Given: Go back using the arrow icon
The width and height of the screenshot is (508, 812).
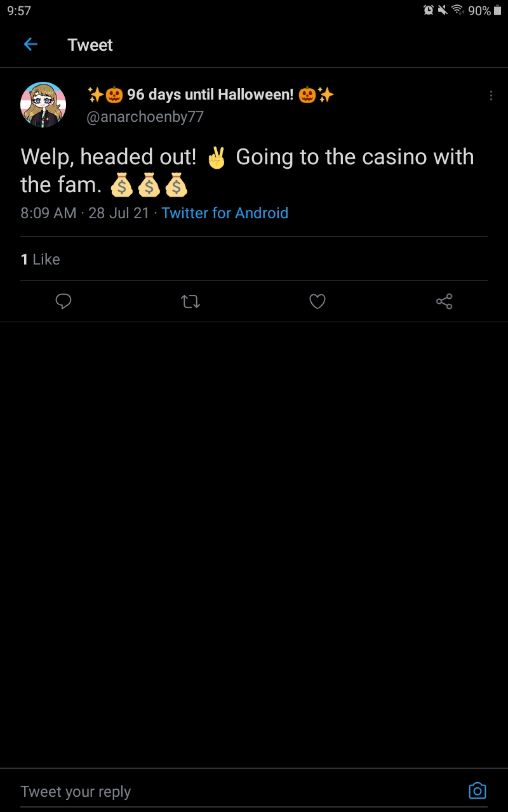Looking at the screenshot, I should 30,44.
